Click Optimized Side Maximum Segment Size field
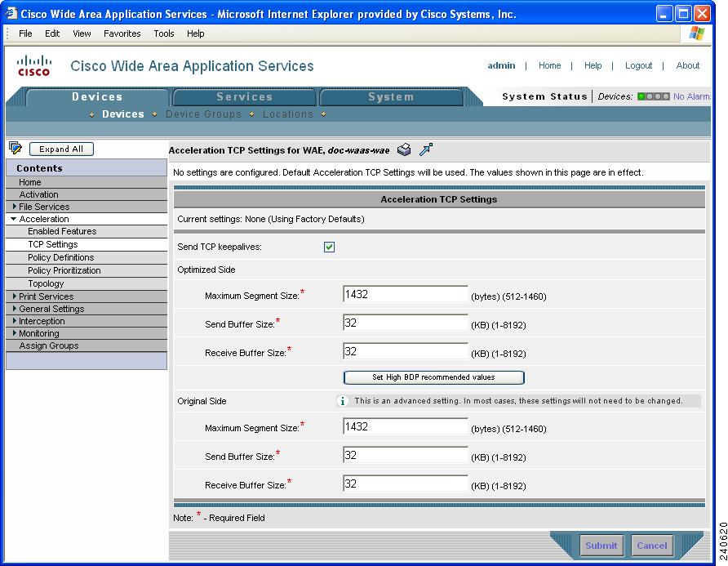 pos(406,294)
